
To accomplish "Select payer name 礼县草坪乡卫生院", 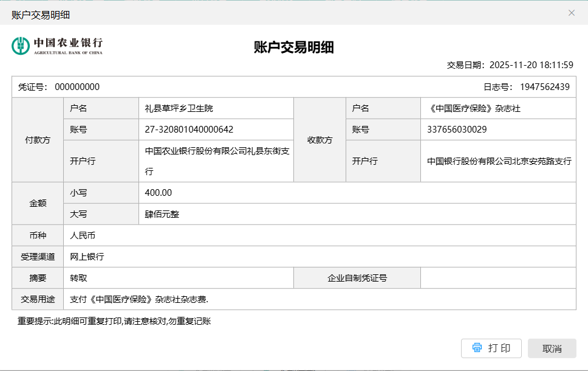I will tap(179, 108).
